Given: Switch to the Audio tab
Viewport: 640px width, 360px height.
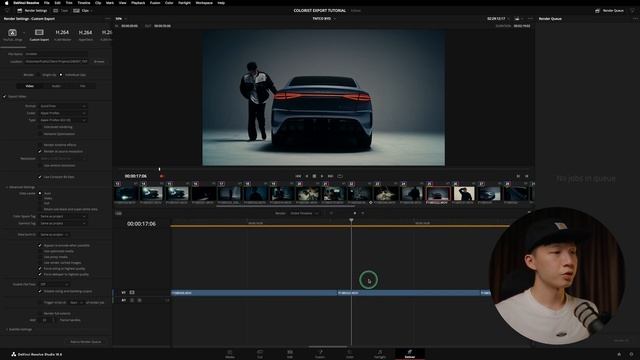Looking at the screenshot, I should pyautogui.click(x=56, y=86).
